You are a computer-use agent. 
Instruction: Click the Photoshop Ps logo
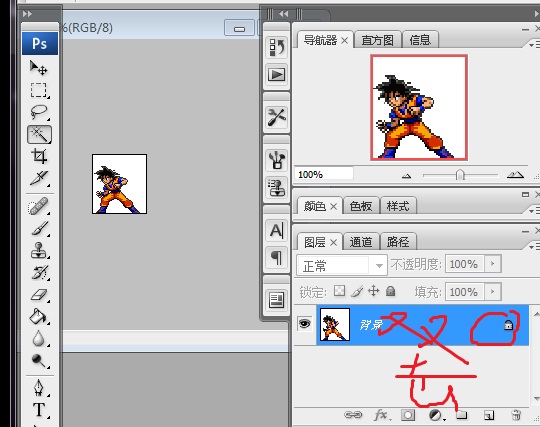click(40, 43)
